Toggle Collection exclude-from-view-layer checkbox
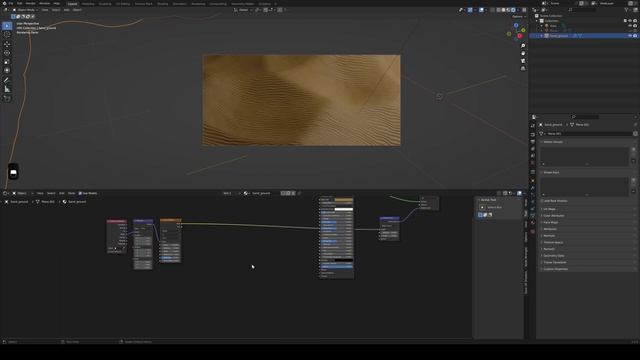 coord(625,20)
